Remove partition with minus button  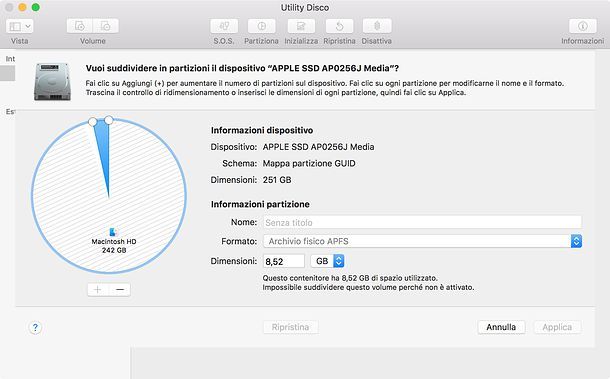(120, 290)
